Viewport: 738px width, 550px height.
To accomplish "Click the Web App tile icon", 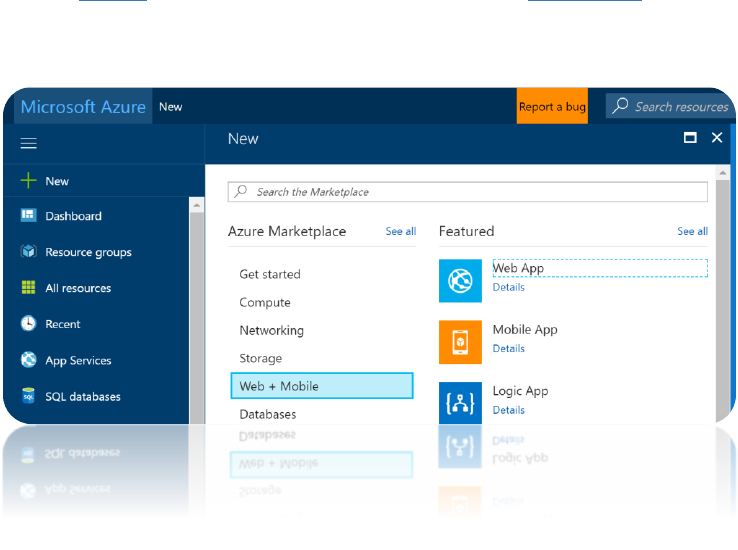I will [x=460, y=280].
